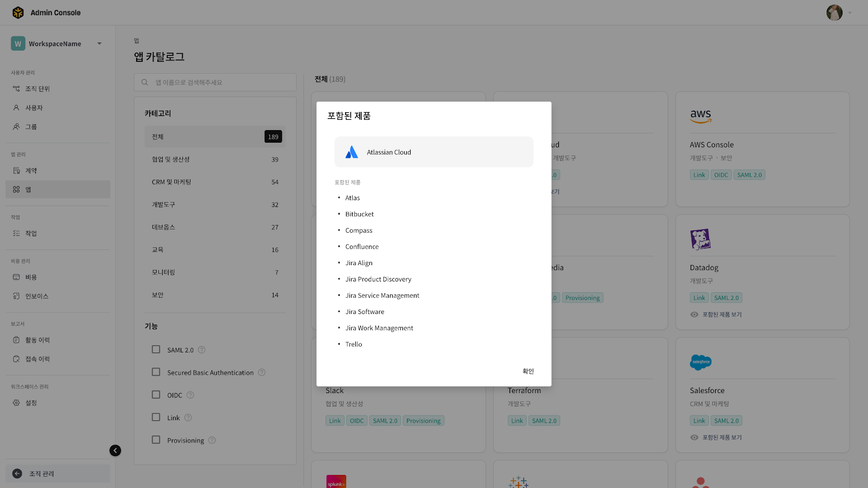The height and width of the screenshot is (488, 868).
Task: Open 조직 단위 in the sidebar
Action: point(58,89)
